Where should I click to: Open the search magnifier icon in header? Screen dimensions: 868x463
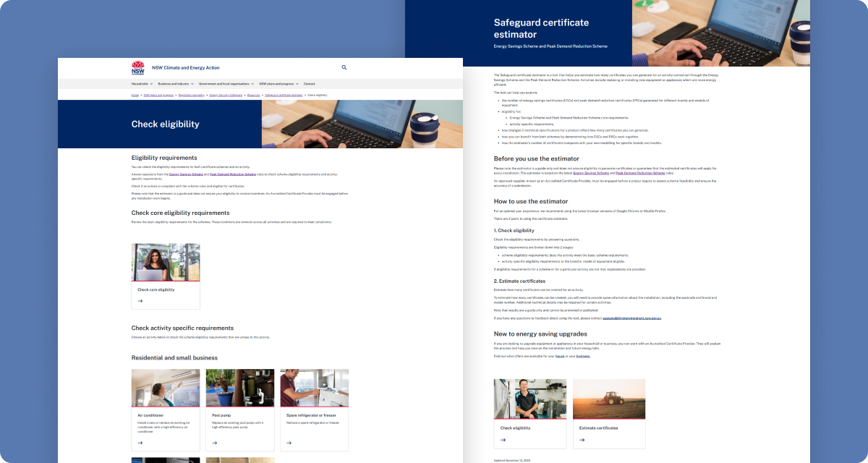[x=344, y=67]
